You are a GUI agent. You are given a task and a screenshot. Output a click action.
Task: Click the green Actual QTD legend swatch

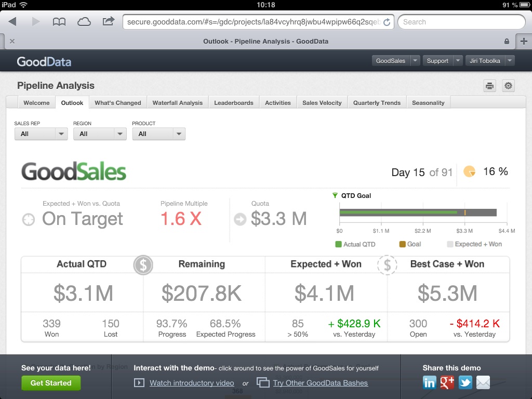pyautogui.click(x=338, y=244)
